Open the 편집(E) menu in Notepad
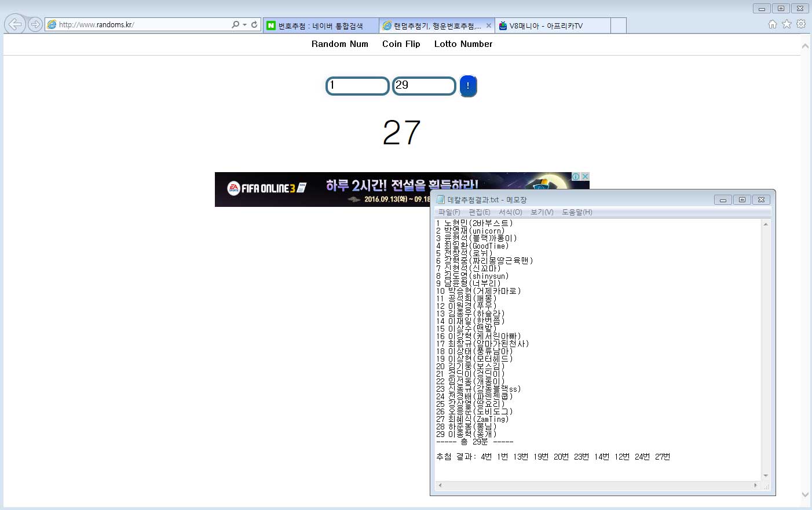The image size is (812, 510). tap(480, 212)
